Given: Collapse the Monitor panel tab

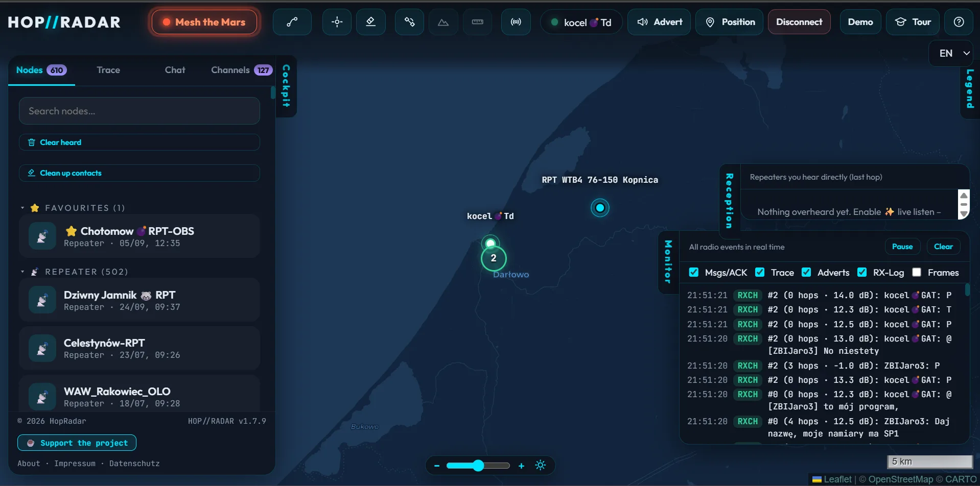Looking at the screenshot, I should (x=668, y=261).
